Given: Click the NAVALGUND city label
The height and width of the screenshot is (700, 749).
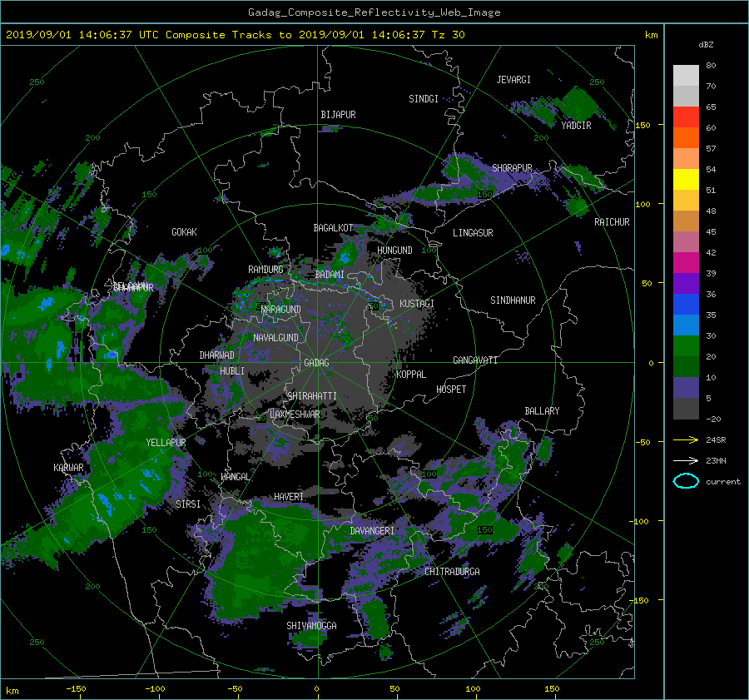Looking at the screenshot, I should point(275,338).
